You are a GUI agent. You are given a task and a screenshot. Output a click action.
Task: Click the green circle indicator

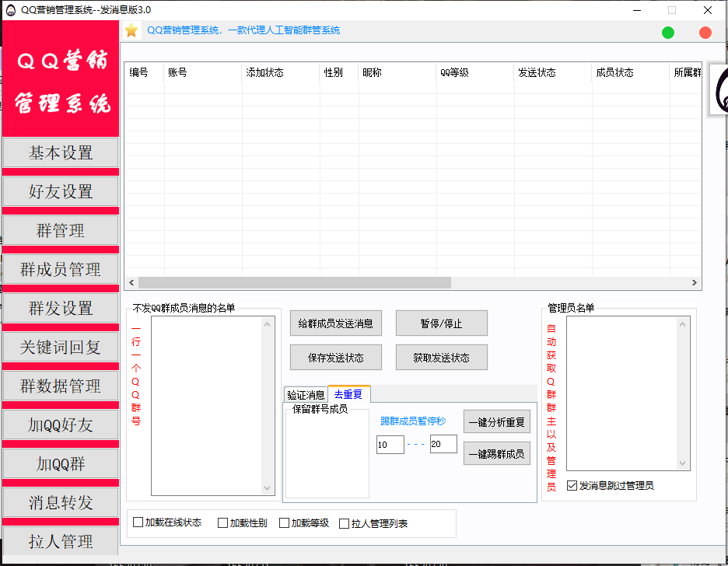(x=668, y=33)
